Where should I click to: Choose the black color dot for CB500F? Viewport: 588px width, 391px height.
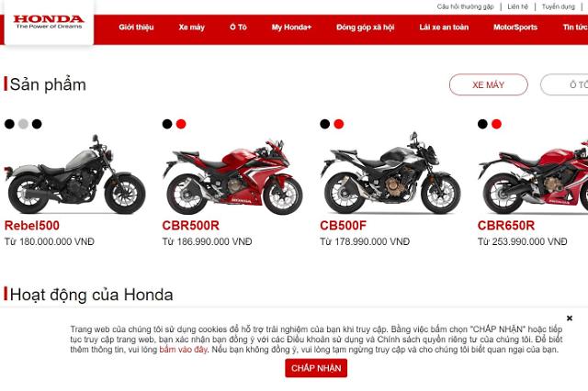pos(325,124)
